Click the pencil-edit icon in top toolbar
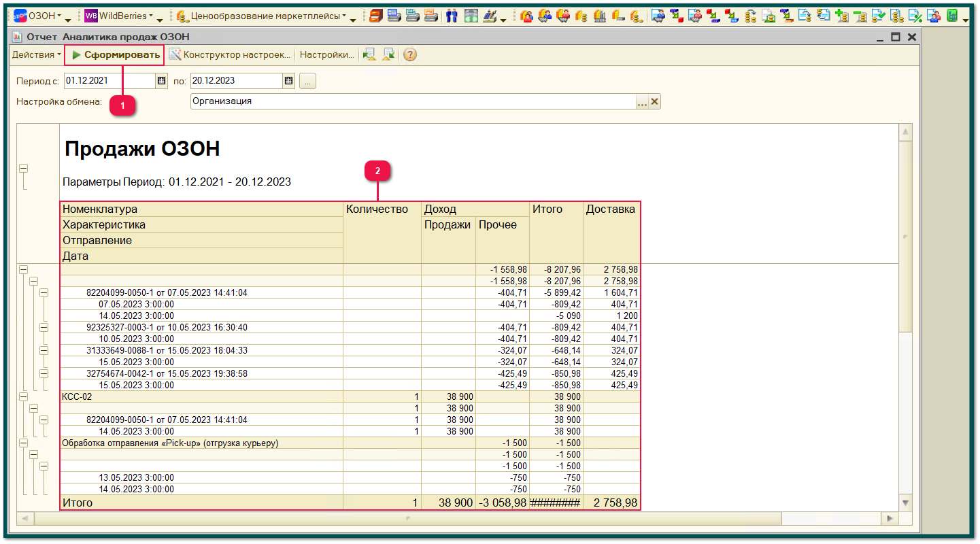 pos(490,16)
